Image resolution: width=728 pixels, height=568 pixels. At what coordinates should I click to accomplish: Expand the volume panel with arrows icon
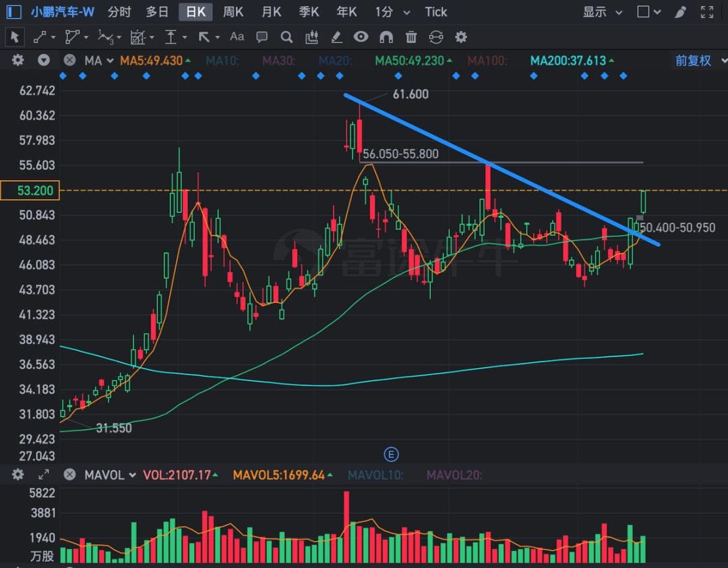coord(43,475)
